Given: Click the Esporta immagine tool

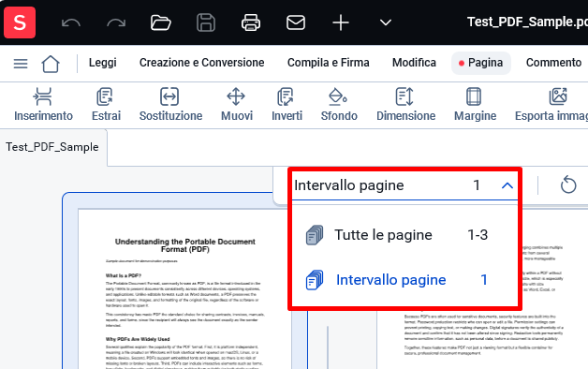Looking at the screenshot, I should point(551,105).
